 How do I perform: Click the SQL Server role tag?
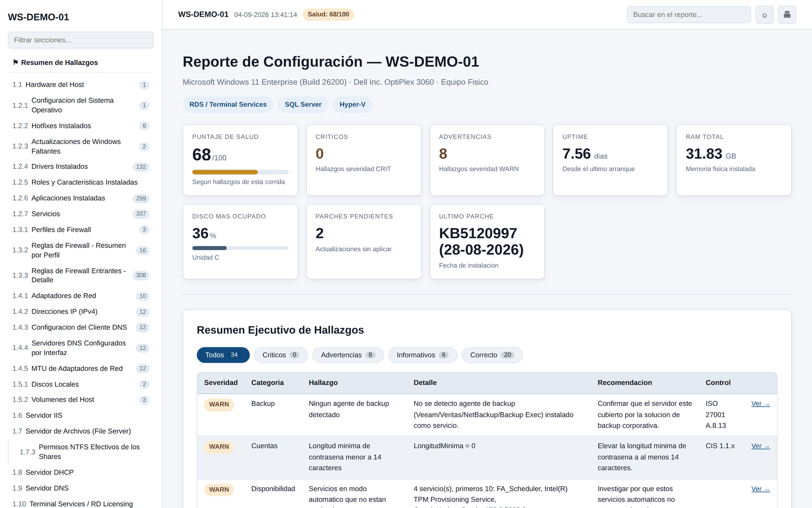point(303,105)
